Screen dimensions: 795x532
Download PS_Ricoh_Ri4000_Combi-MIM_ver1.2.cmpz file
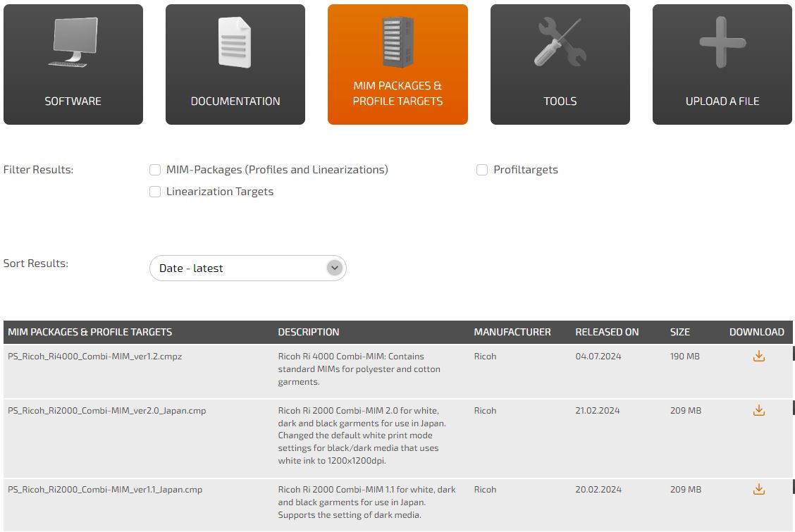coord(759,356)
